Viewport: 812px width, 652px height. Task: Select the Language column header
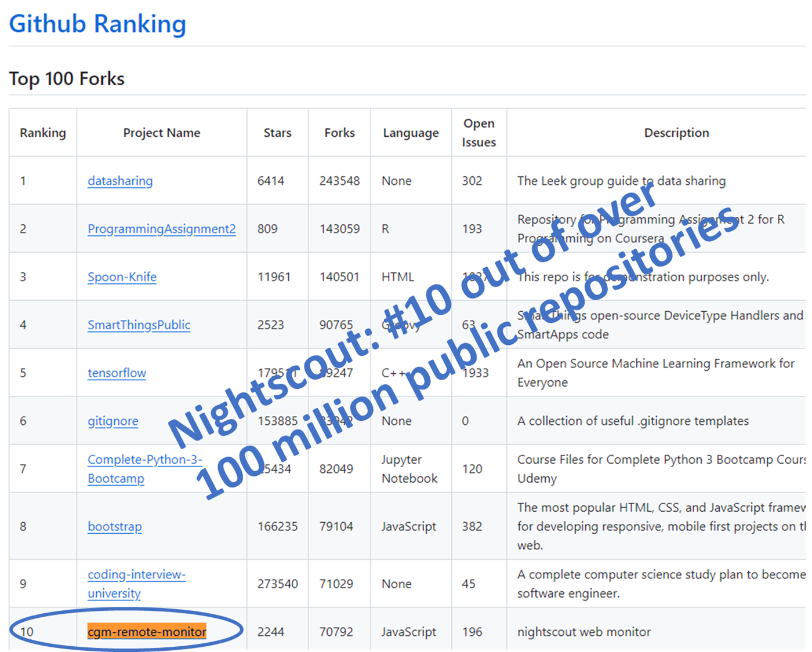(x=411, y=133)
